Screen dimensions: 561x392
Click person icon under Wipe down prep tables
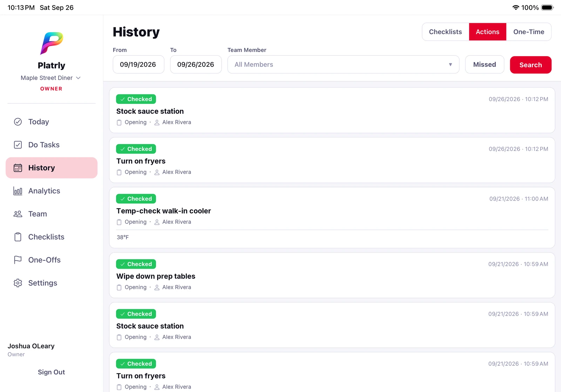click(x=157, y=287)
